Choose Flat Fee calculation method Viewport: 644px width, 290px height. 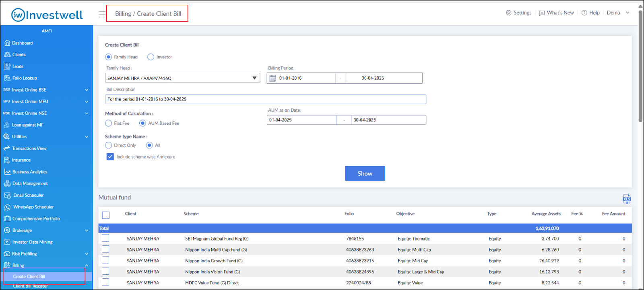(108, 123)
